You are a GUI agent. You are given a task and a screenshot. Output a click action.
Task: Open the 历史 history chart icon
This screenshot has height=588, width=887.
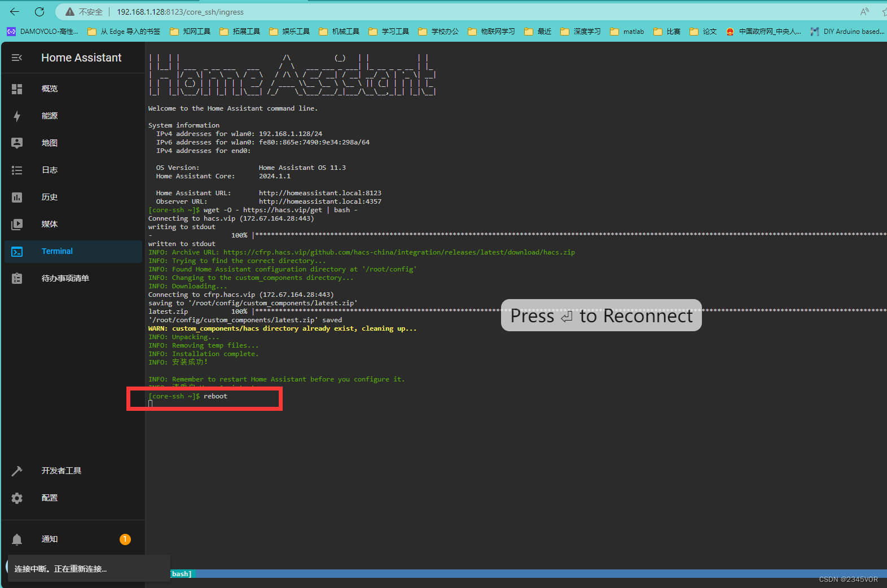click(x=17, y=197)
